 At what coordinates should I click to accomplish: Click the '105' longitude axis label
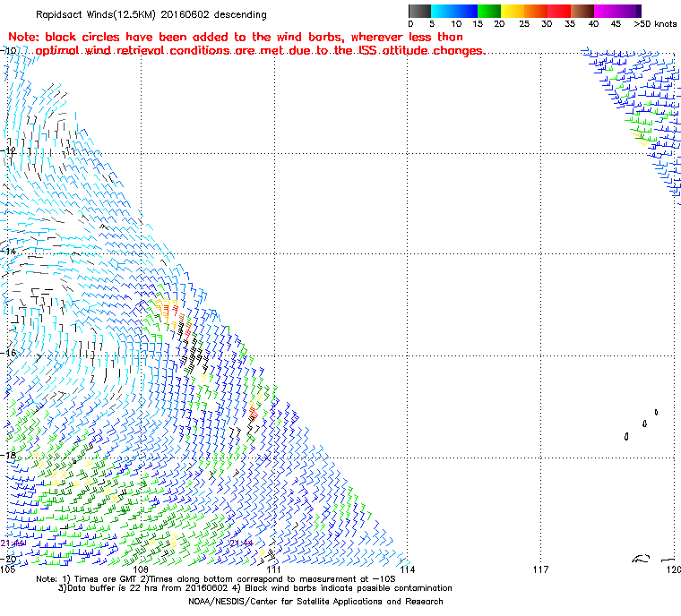click(8, 569)
